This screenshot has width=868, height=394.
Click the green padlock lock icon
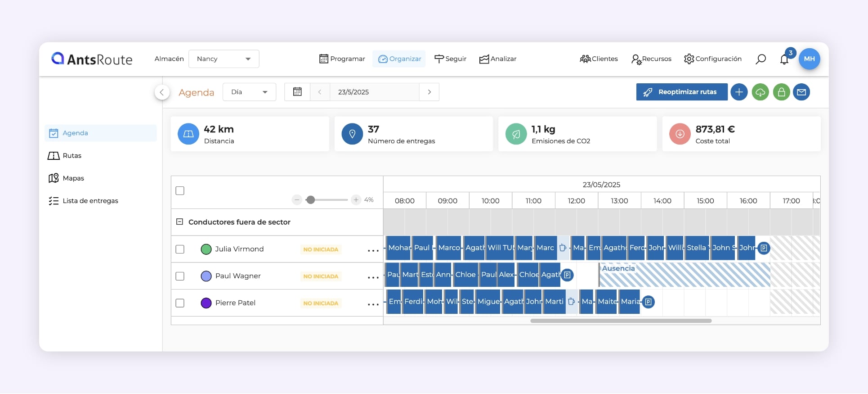pos(781,92)
